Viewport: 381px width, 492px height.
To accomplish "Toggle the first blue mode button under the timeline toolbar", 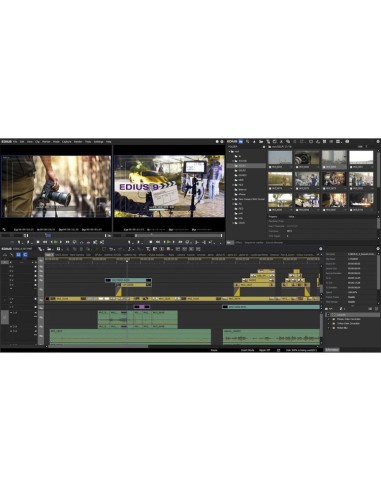I will click(19, 255).
